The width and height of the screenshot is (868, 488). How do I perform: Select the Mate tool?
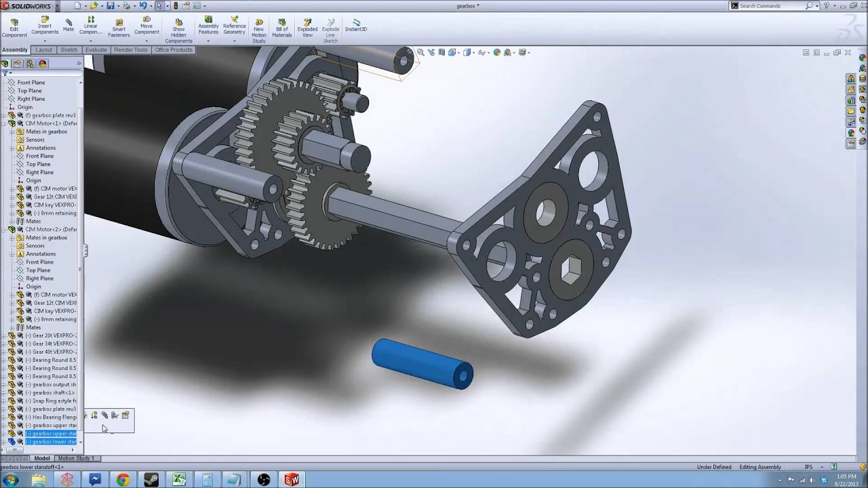(x=68, y=25)
